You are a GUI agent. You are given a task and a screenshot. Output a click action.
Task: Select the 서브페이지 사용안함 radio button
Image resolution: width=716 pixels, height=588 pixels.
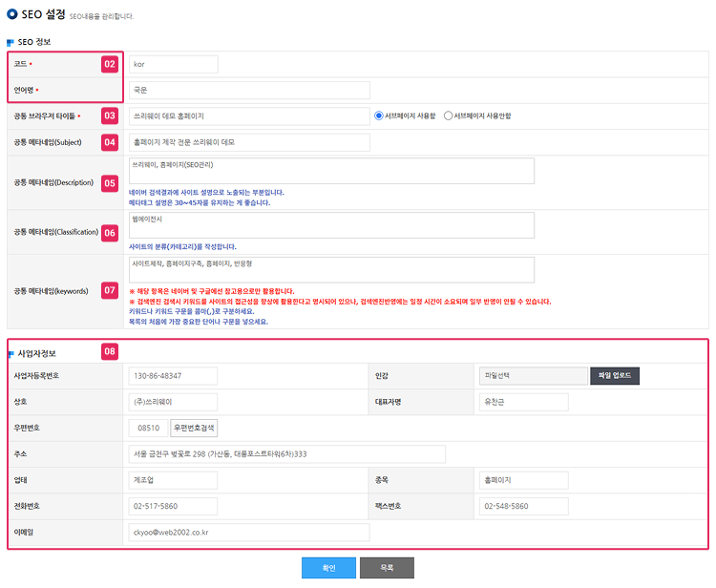[448, 115]
